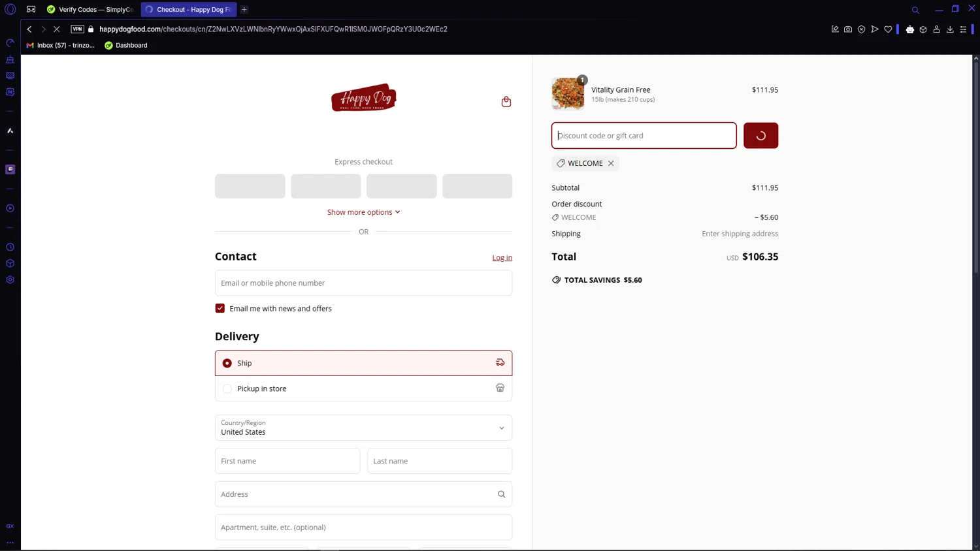
Task: Click the VPN badge in address bar
Action: [77, 29]
